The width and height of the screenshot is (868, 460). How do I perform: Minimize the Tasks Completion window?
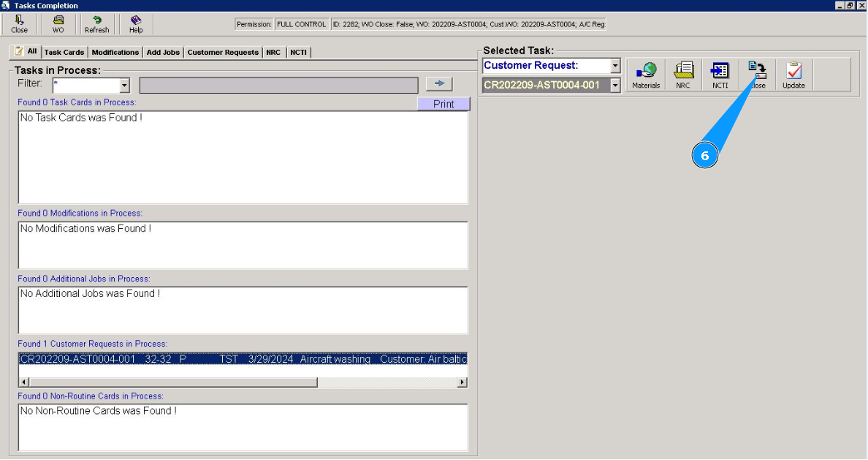[840, 6]
